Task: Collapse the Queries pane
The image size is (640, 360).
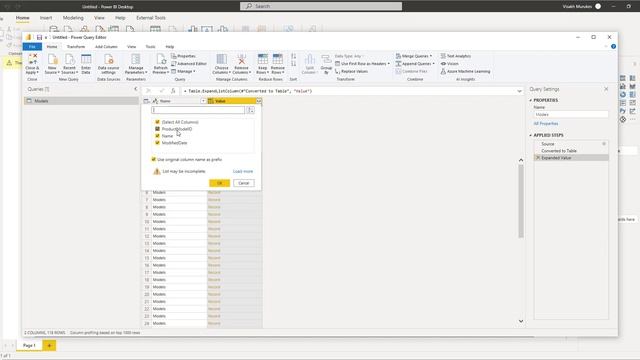Action: point(136,89)
